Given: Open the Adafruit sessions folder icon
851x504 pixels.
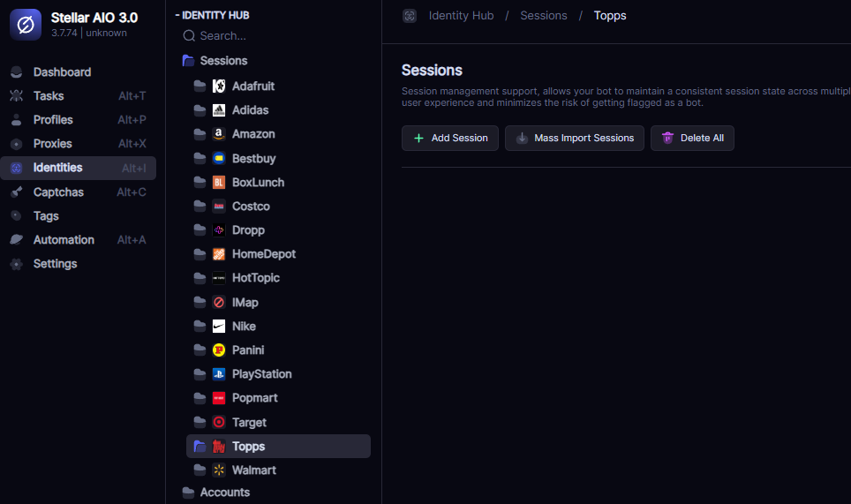Looking at the screenshot, I should pos(200,86).
